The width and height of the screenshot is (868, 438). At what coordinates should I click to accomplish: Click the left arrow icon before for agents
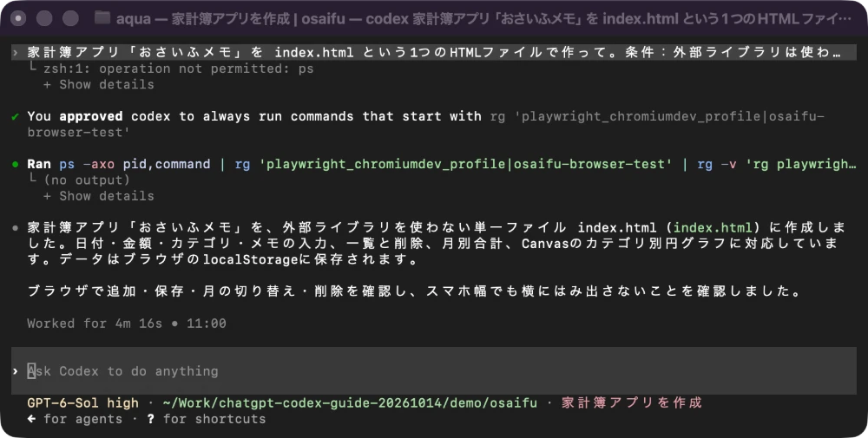pyautogui.click(x=31, y=419)
